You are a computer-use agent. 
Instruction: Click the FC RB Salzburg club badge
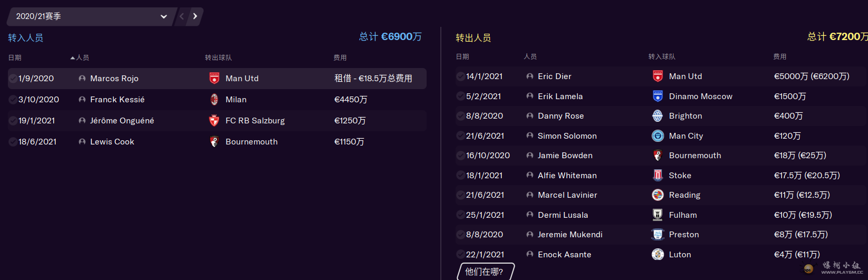pos(214,121)
